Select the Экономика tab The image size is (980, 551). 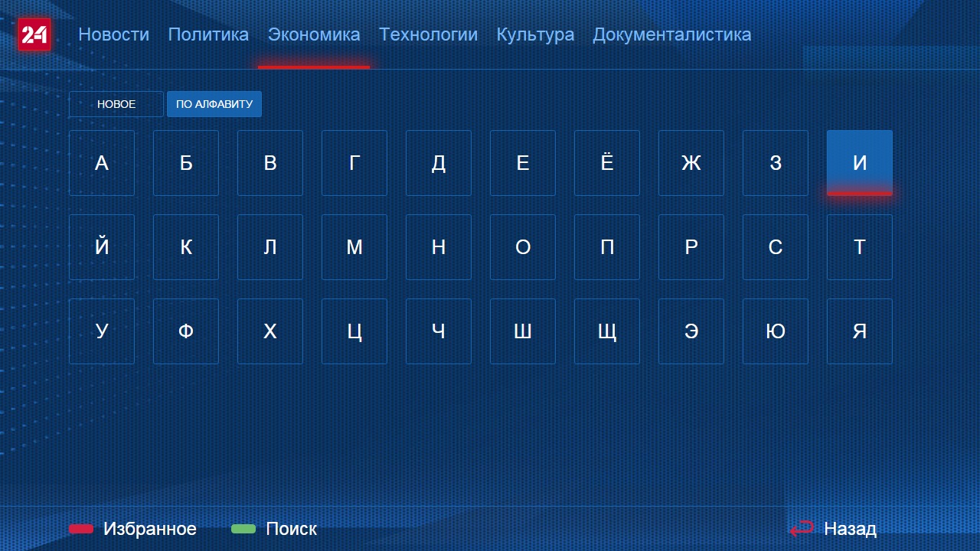(x=314, y=34)
